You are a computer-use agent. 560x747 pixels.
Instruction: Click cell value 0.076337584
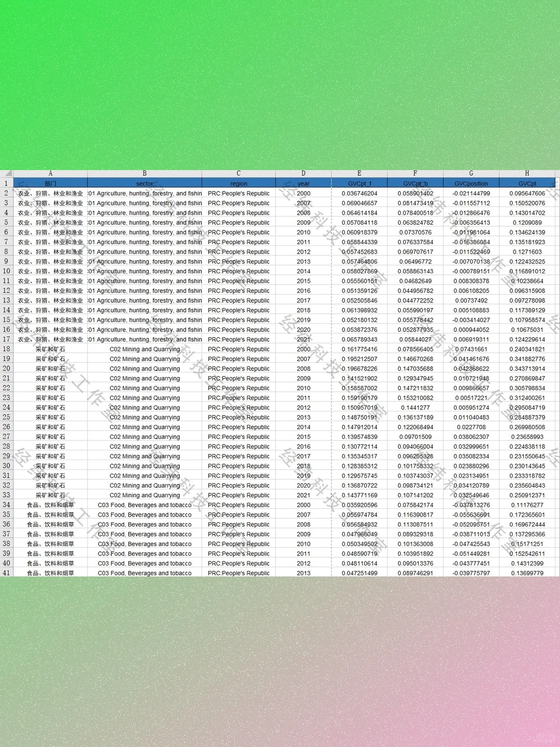coord(415,242)
